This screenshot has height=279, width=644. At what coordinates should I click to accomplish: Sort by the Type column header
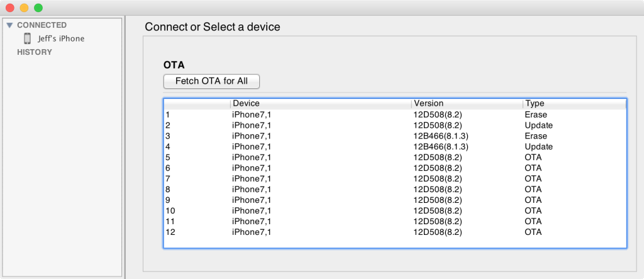click(535, 103)
